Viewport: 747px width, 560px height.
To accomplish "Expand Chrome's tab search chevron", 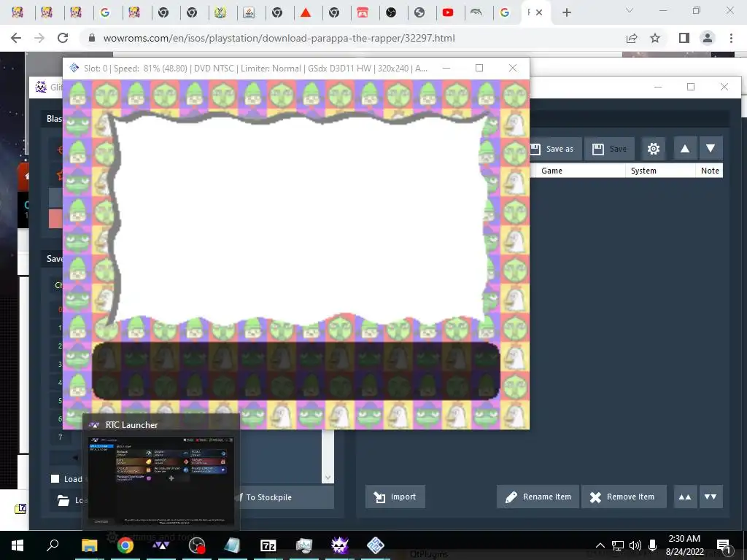I will [x=630, y=10].
